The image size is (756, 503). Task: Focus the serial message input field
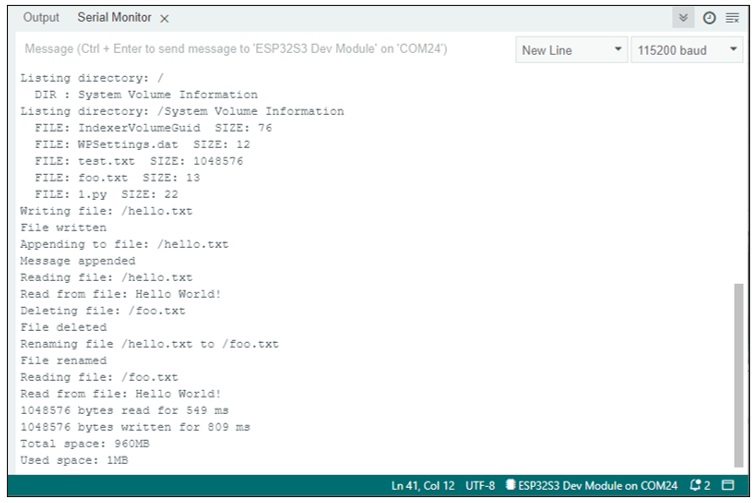pyautogui.click(x=265, y=49)
